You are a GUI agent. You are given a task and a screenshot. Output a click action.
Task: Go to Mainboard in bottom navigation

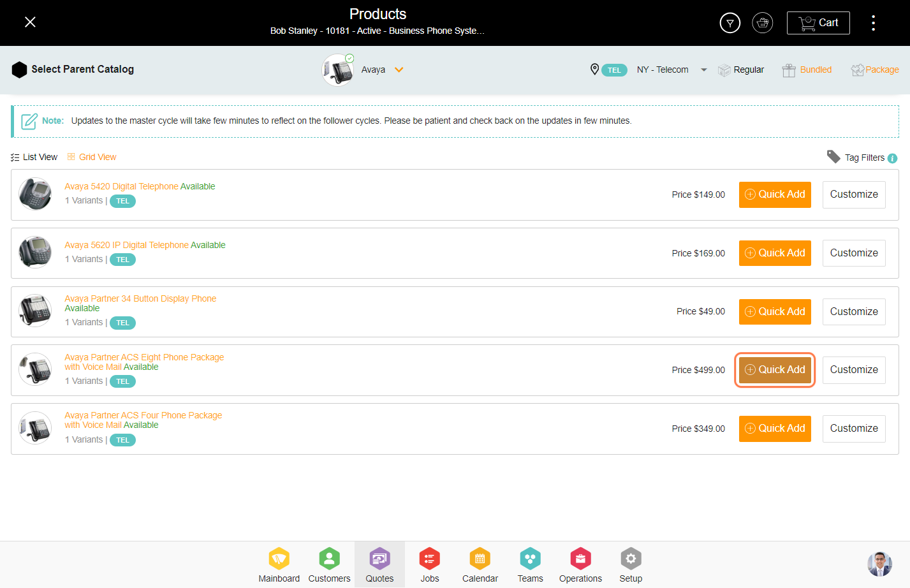point(279,565)
